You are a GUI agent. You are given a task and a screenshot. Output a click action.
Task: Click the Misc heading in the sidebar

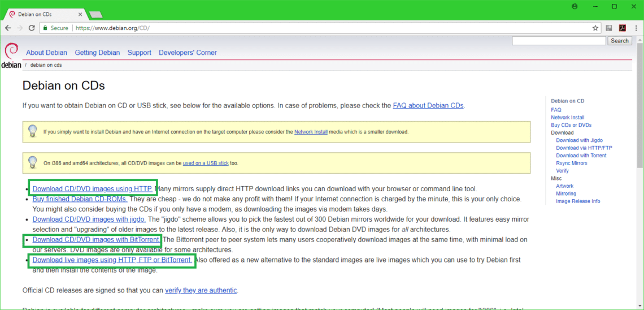pos(556,178)
